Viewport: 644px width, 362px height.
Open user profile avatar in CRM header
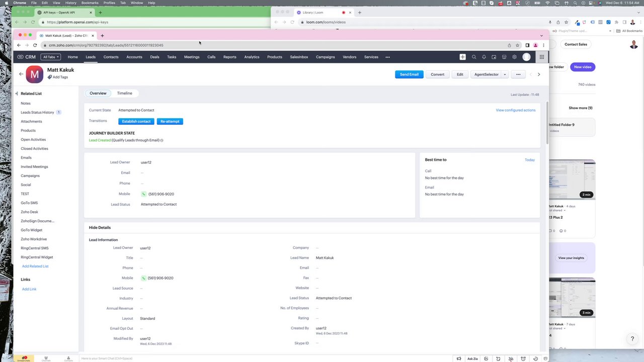pos(526,57)
